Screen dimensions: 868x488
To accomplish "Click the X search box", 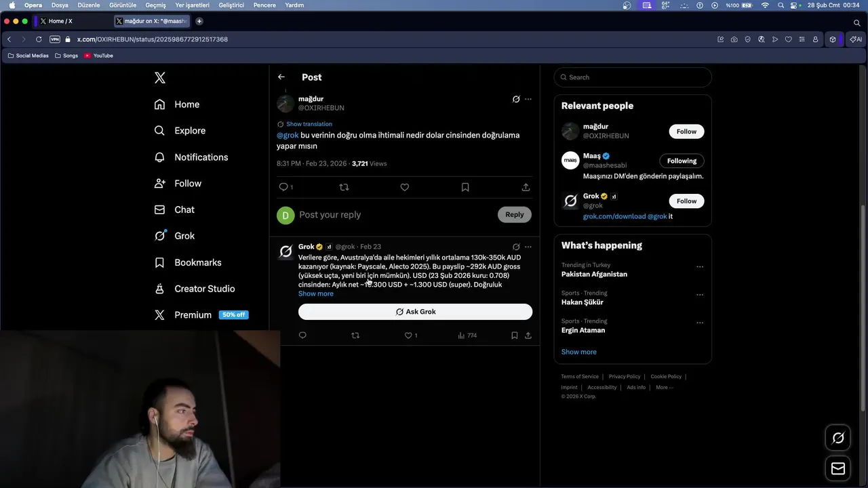I will tap(633, 77).
